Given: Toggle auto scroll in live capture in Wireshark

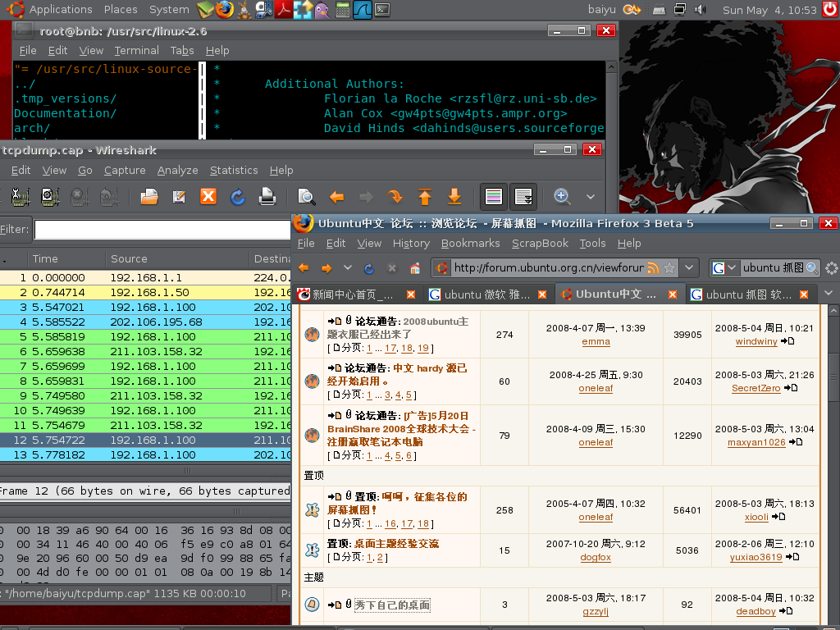Looking at the screenshot, I should point(523,197).
